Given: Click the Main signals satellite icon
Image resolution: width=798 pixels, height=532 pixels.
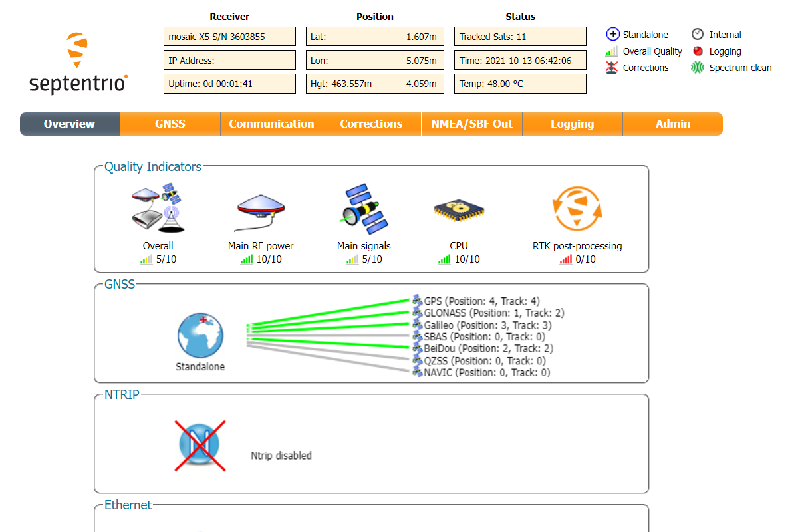Looking at the screenshot, I should 364,209.
